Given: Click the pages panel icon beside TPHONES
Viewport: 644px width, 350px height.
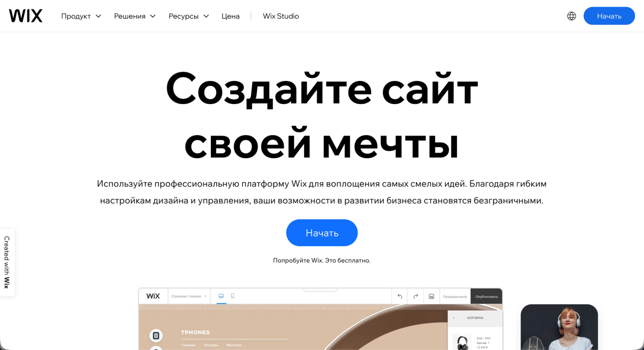Looking at the screenshot, I should pos(156,335).
